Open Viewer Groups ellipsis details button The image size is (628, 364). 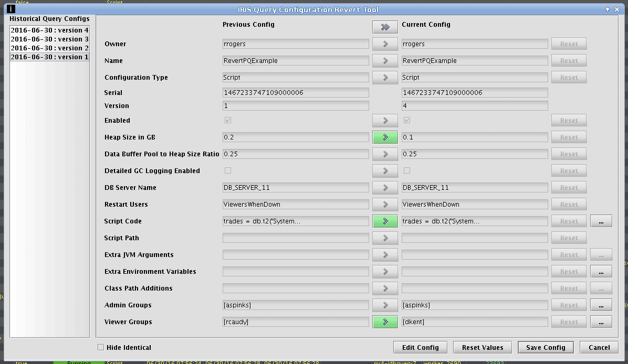tap(601, 322)
